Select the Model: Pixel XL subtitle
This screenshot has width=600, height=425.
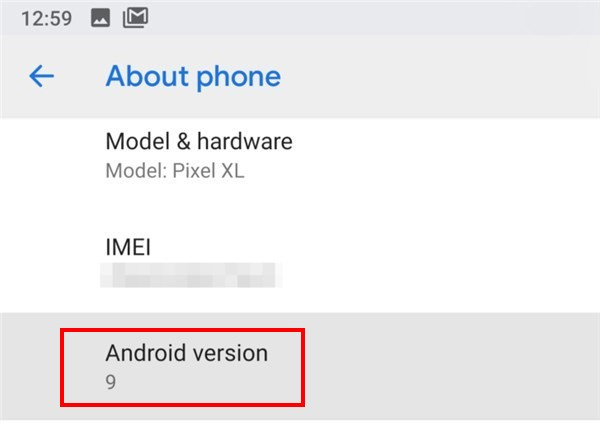coord(175,171)
